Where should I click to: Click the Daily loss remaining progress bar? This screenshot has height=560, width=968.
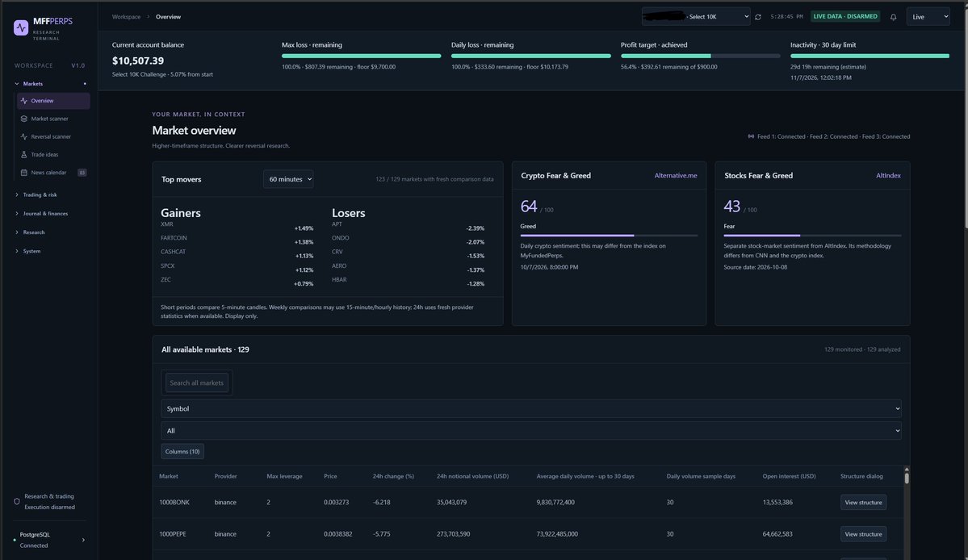click(x=531, y=56)
